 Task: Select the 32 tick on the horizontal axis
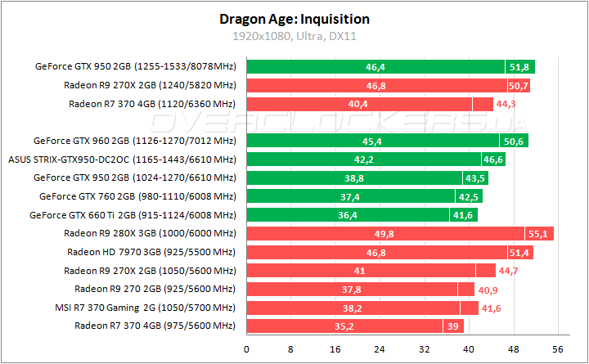(x=425, y=348)
